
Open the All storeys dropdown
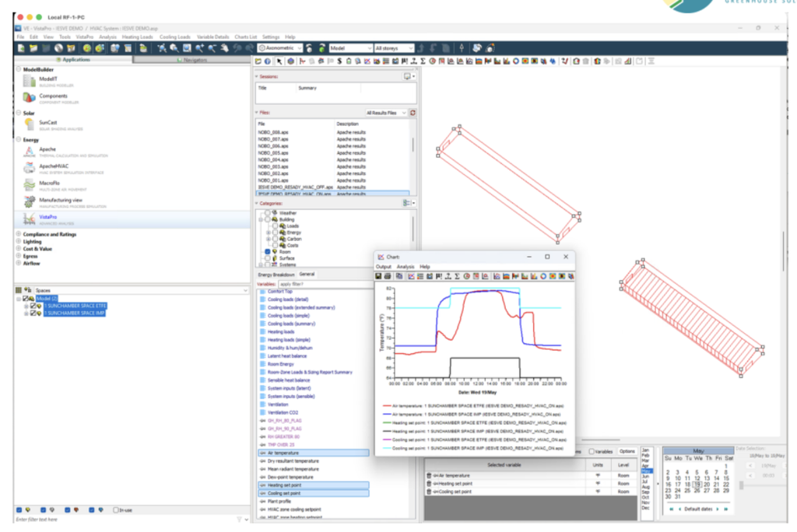394,48
